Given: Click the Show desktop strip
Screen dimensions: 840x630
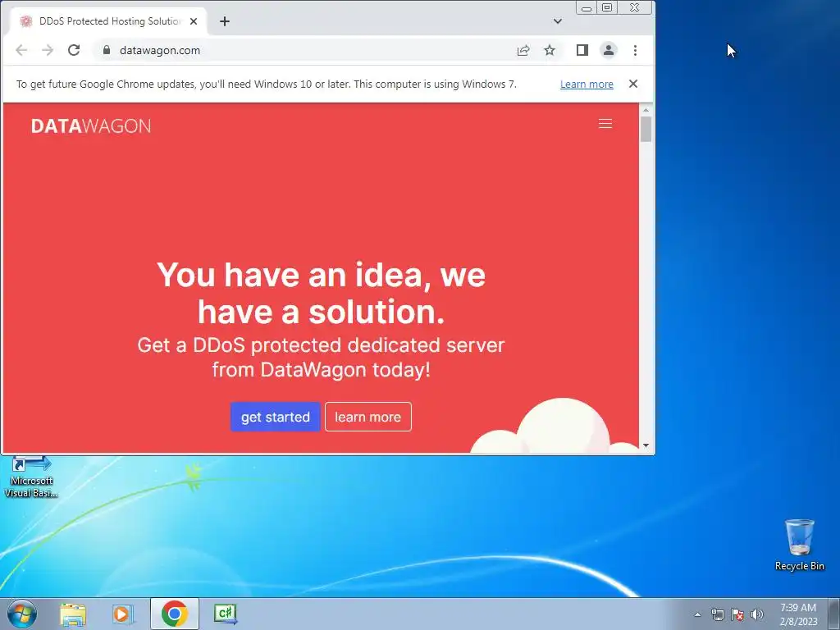Looking at the screenshot, I should pos(834,614).
